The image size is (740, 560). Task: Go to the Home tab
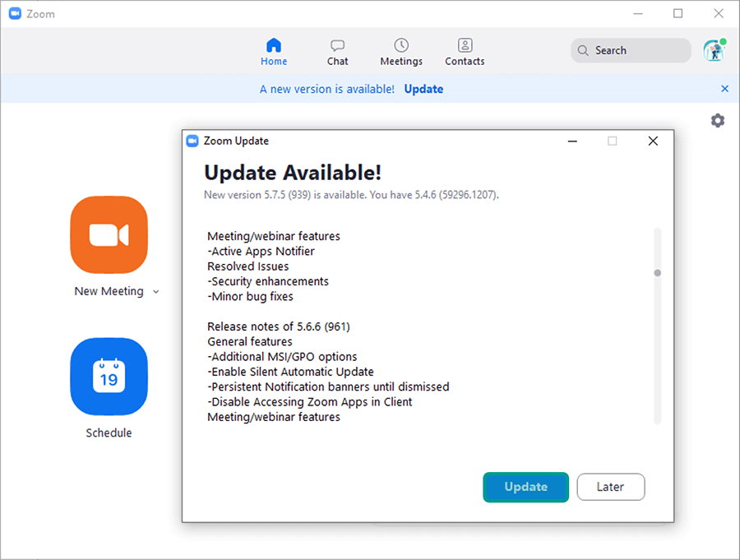pos(274,52)
